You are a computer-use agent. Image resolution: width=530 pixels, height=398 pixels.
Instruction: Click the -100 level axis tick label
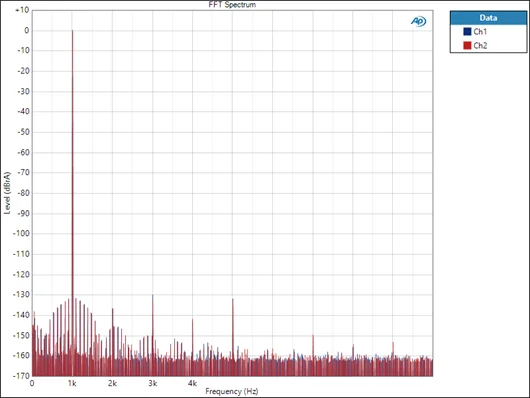[21, 234]
